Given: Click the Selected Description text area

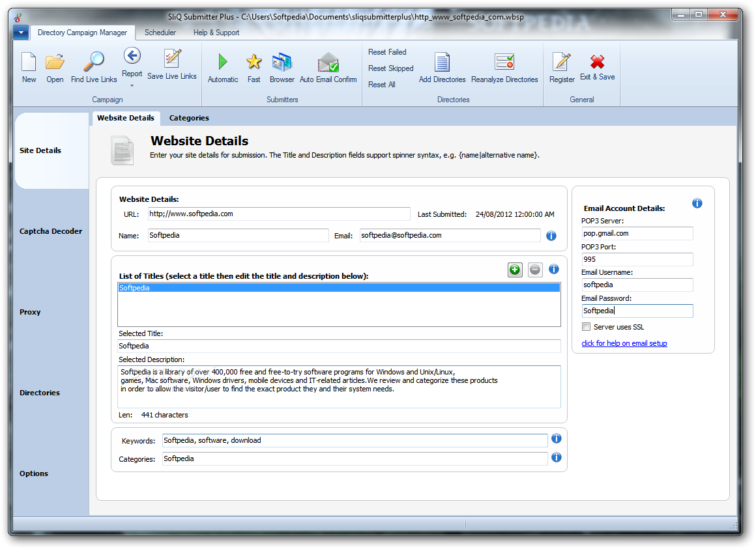Looking at the screenshot, I should (x=339, y=387).
